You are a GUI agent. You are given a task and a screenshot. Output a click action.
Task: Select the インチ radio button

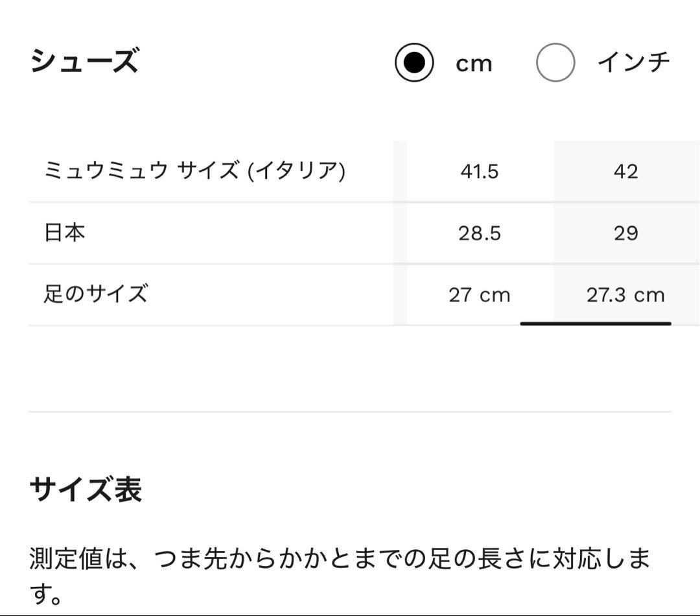(x=555, y=62)
